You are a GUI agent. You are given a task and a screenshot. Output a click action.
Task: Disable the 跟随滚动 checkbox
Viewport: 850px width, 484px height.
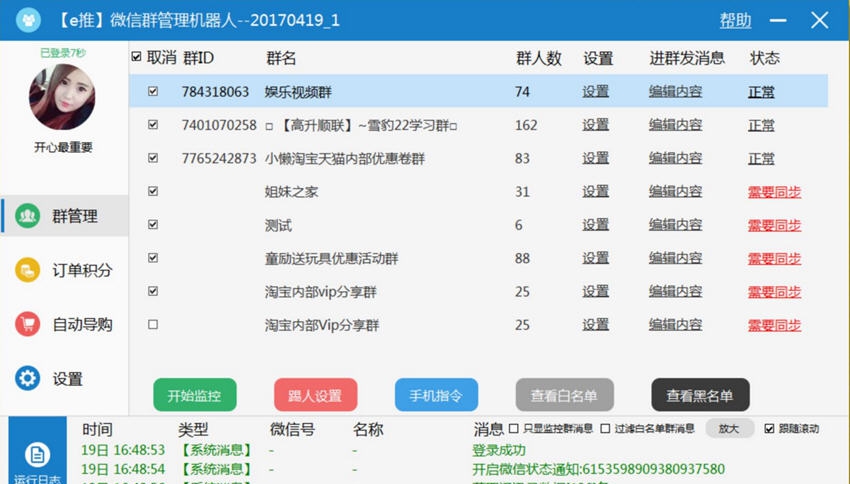point(769,429)
